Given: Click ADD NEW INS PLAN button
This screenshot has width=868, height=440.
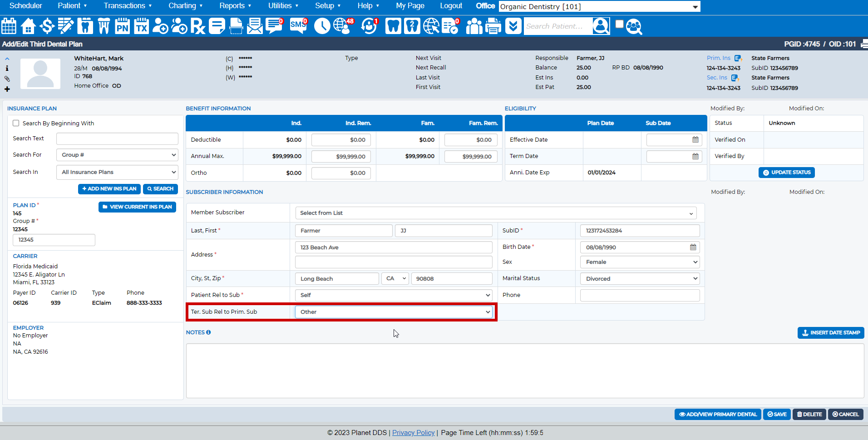Looking at the screenshot, I should click(x=109, y=189).
